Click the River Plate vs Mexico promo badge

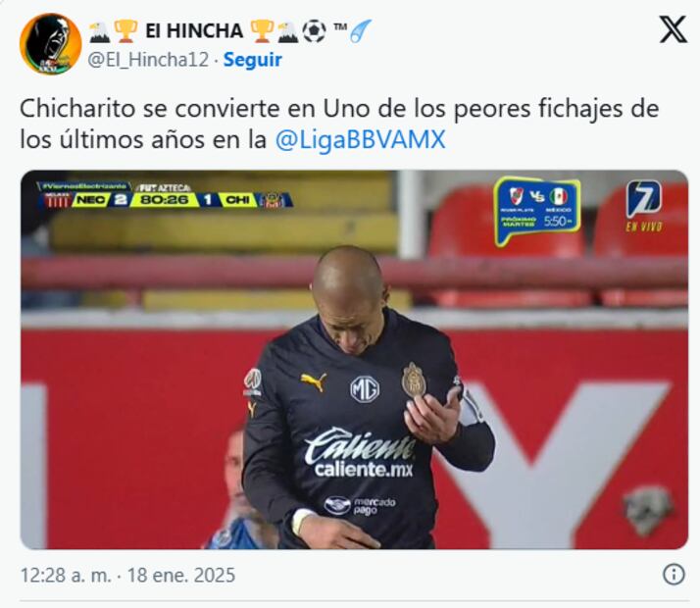click(x=537, y=212)
